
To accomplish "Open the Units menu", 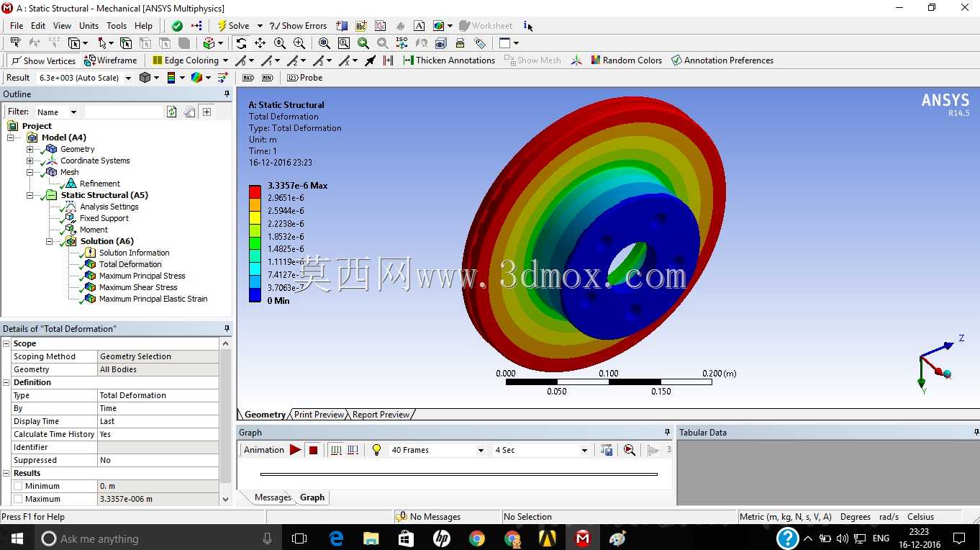I will pos(89,26).
